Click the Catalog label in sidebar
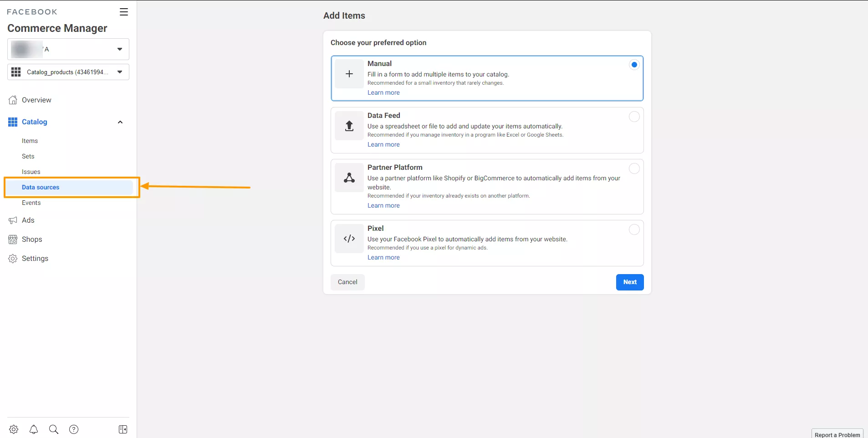Screen dimensions: 868x438 click(x=35, y=122)
